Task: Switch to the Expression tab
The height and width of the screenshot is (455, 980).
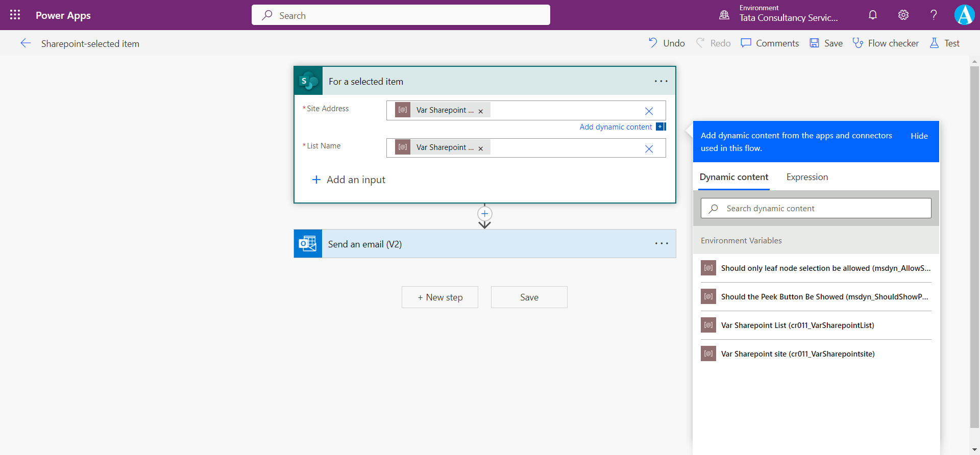Action: coord(807,177)
